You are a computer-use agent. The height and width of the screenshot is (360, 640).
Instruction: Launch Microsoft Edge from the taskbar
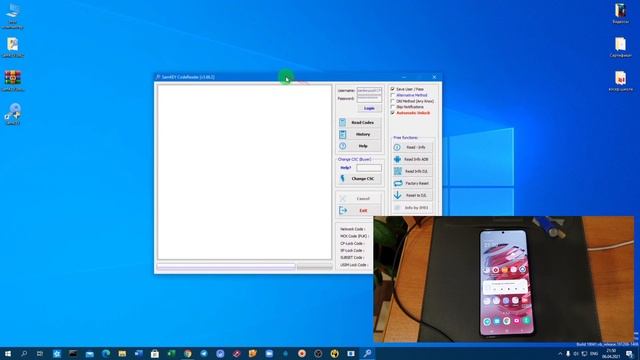pyautogui.click(x=106, y=354)
